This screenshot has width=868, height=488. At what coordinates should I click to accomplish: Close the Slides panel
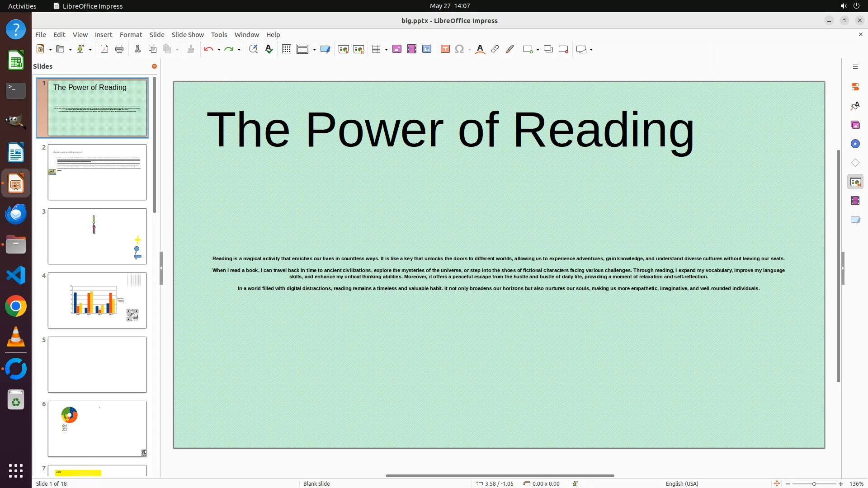click(154, 66)
